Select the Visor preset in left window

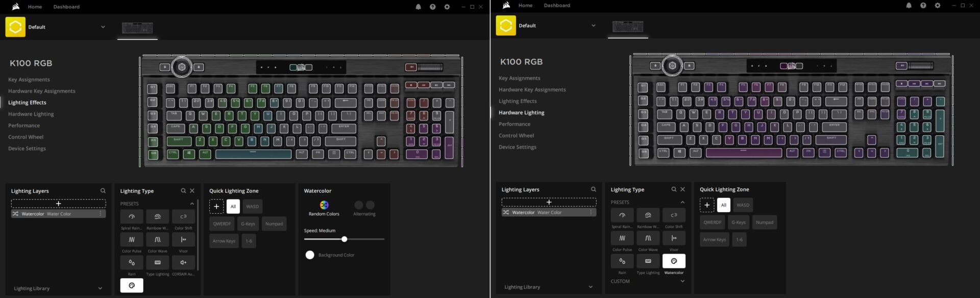click(x=183, y=239)
